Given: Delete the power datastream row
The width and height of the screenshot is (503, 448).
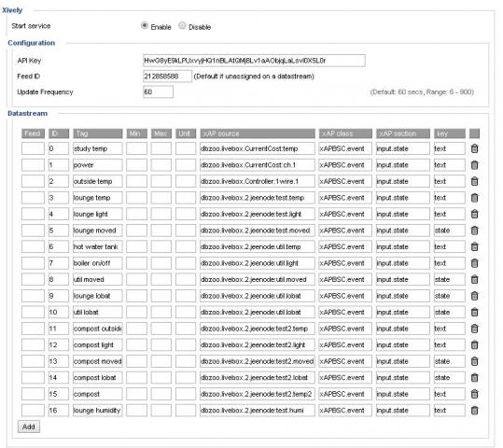Looking at the screenshot, I should [x=474, y=165].
